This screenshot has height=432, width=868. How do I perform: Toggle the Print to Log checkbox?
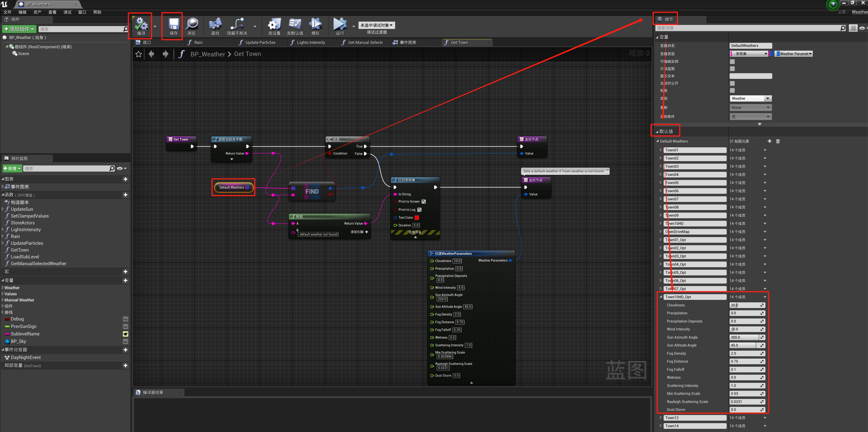tap(419, 209)
